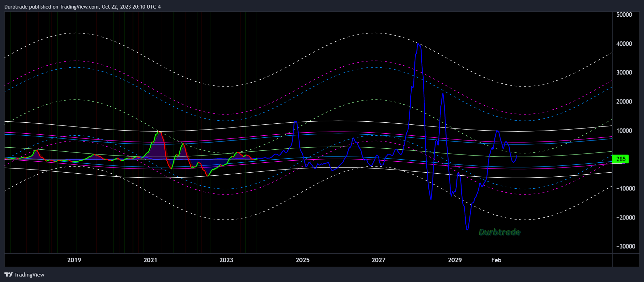
Task: Click the 2023 label on time axis
Action: [x=226, y=260]
